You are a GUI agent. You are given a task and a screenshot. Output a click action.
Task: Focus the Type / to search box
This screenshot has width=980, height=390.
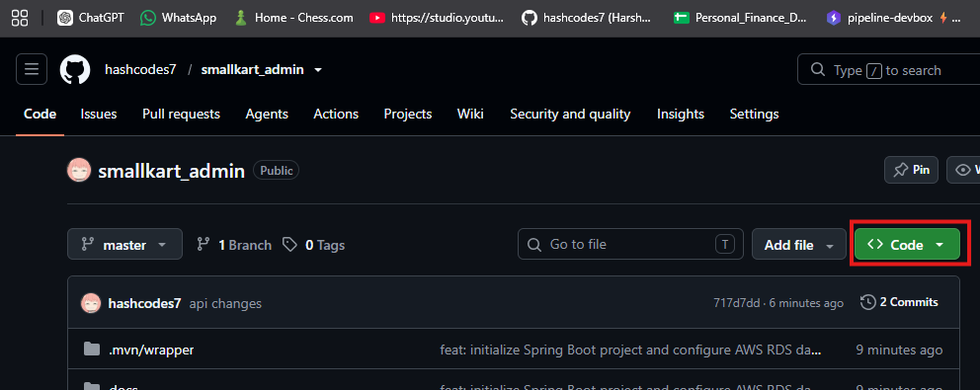pos(888,69)
